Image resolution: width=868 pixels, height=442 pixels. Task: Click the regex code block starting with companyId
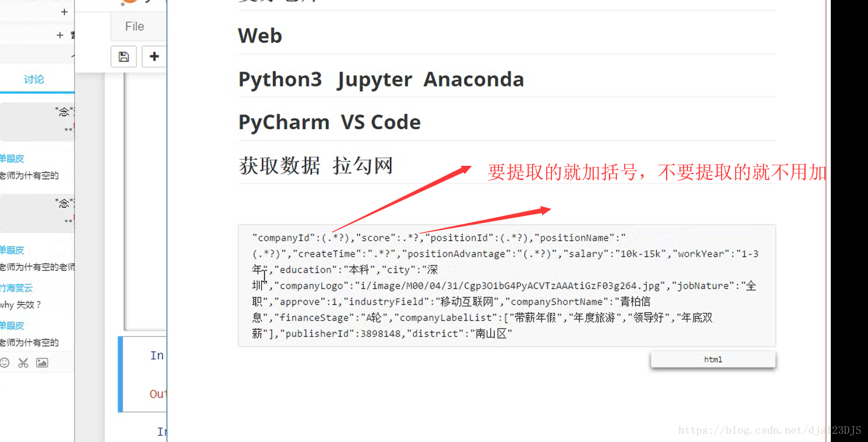pyautogui.click(x=507, y=286)
